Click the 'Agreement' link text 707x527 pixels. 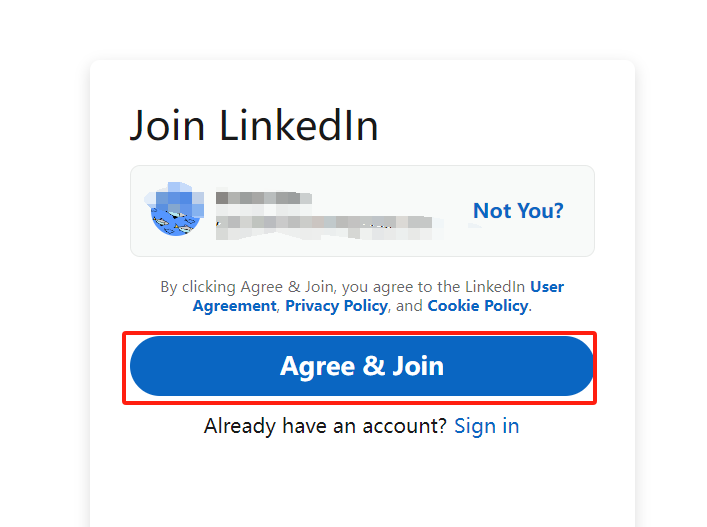[x=234, y=306]
